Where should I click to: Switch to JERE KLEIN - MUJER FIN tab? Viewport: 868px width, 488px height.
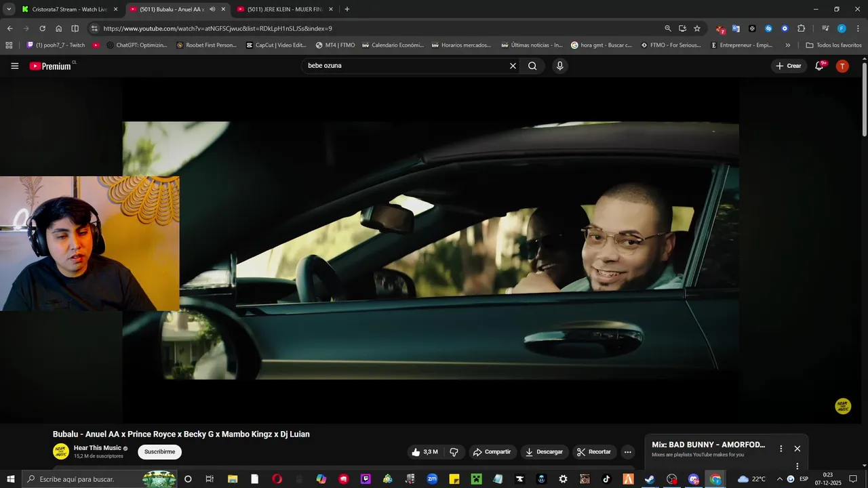tap(285, 9)
